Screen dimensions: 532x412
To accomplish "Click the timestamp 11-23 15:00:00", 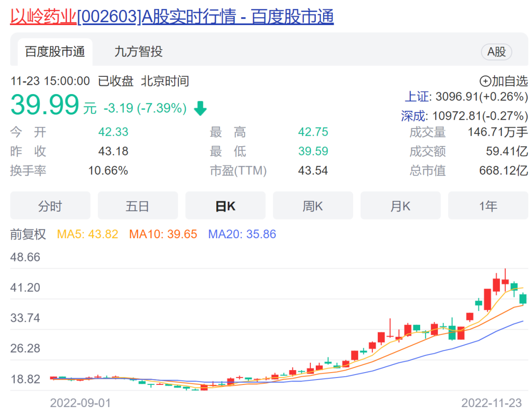I will point(50,81).
